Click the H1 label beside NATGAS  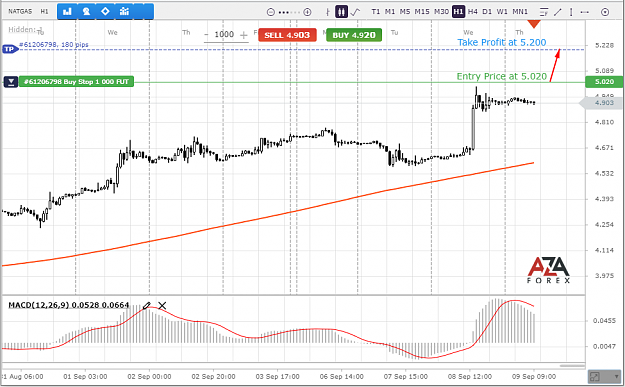(x=44, y=12)
